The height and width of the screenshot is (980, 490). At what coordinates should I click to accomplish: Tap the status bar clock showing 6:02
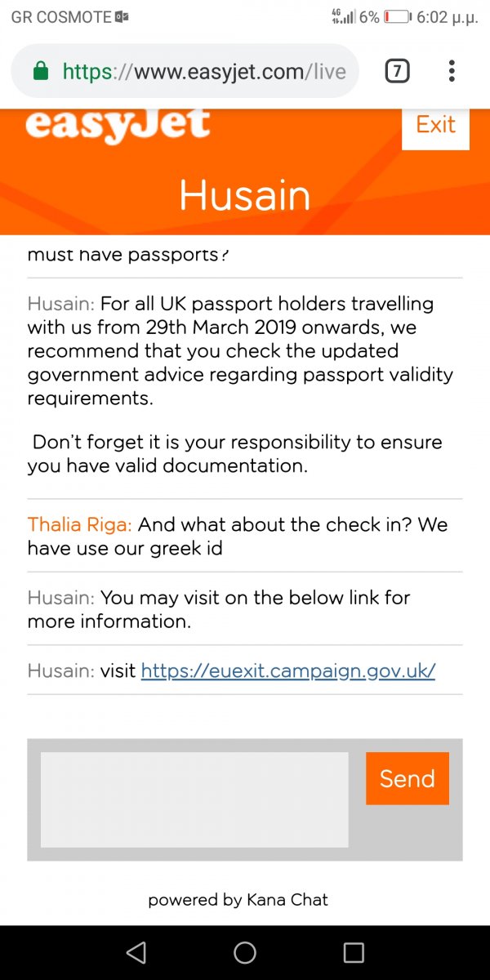coord(447,16)
